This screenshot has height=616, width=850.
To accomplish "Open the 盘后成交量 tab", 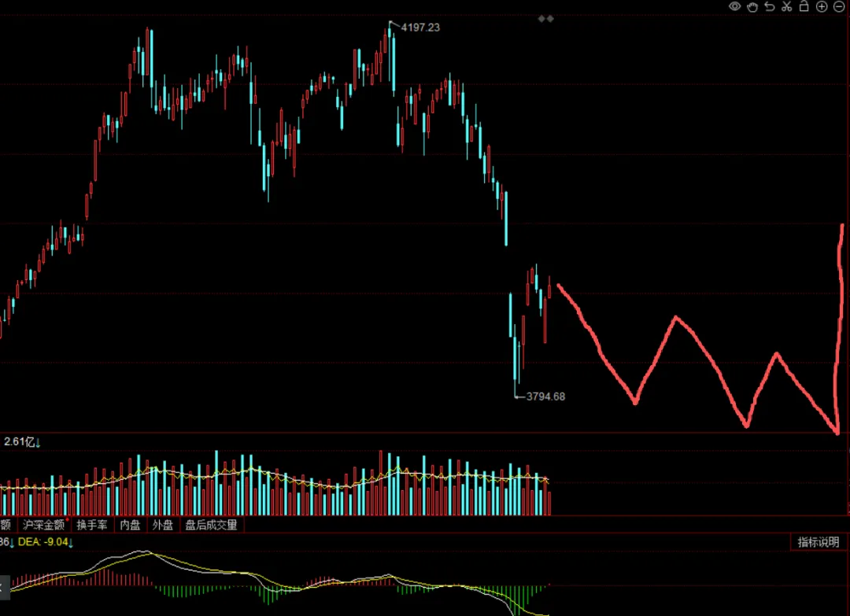I will [x=212, y=525].
